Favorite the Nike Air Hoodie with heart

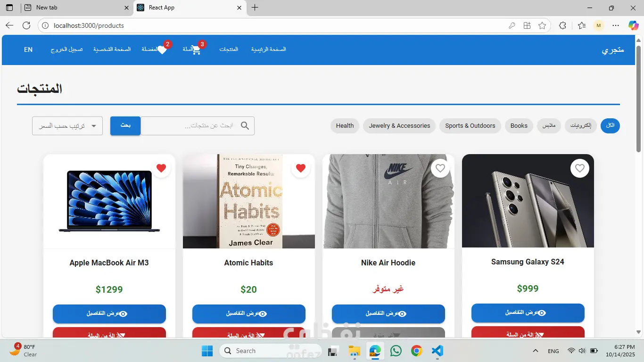[x=440, y=168]
